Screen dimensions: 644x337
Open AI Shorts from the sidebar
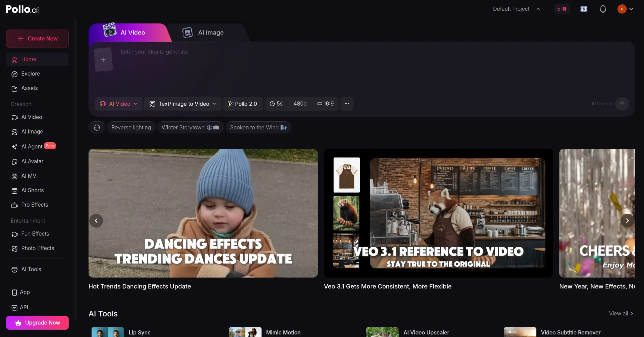click(33, 190)
